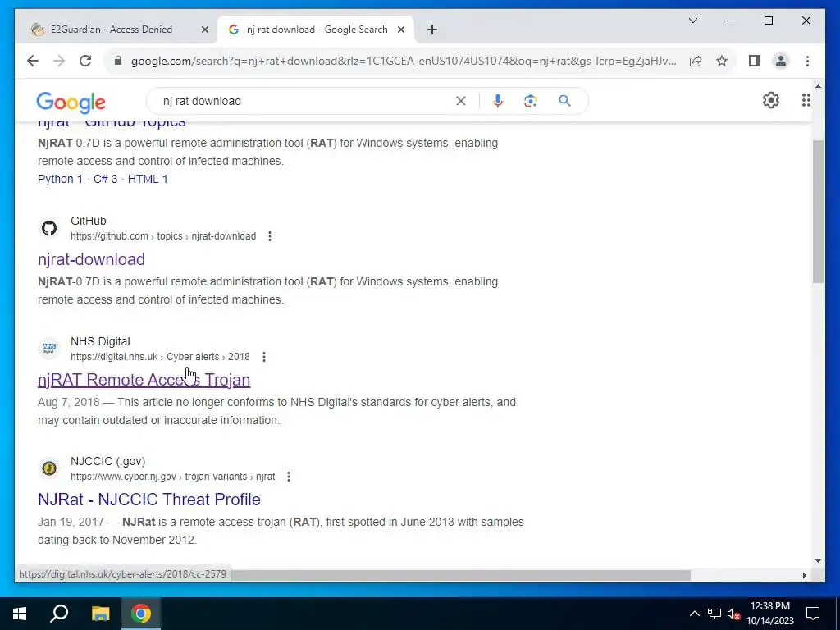Open the Windows notification center
The height and width of the screenshot is (630, 840).
point(813,614)
